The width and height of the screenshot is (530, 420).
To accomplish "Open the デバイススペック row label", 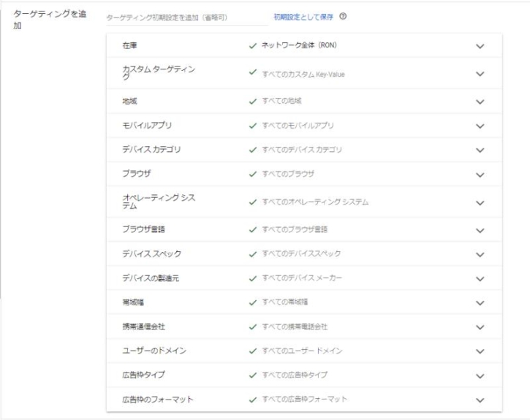I will 152,253.
